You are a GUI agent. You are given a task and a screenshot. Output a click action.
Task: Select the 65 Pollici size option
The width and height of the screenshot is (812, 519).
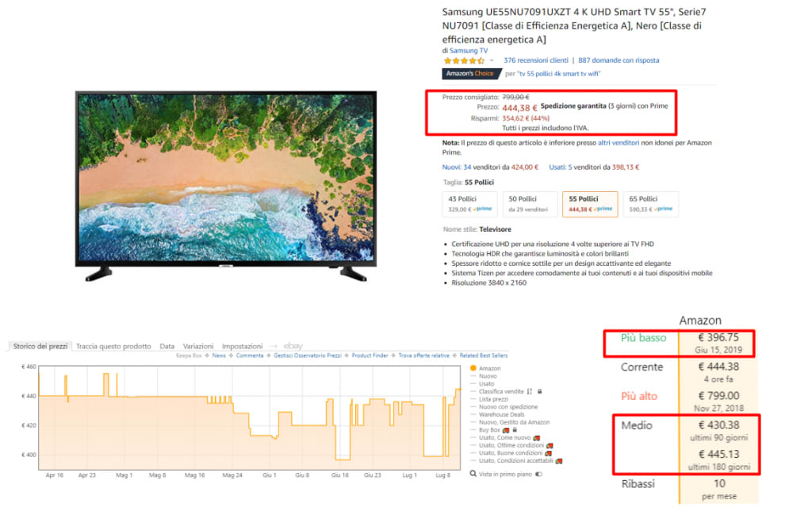[651, 204]
